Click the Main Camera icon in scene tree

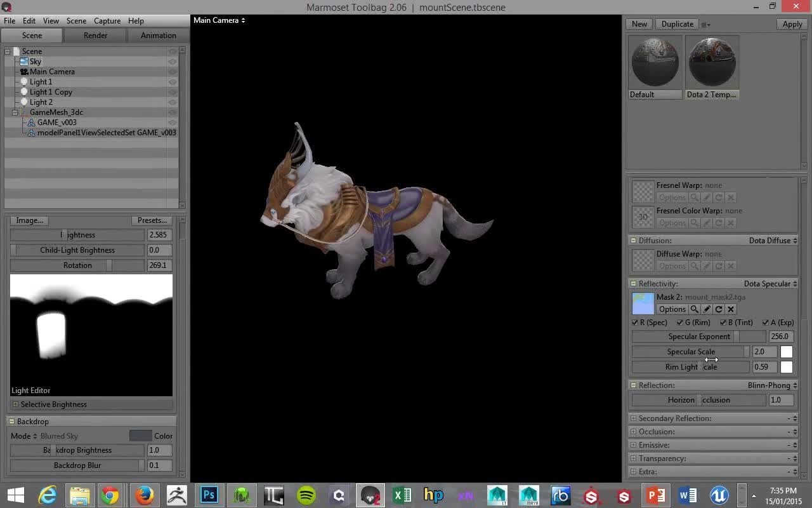(24, 72)
